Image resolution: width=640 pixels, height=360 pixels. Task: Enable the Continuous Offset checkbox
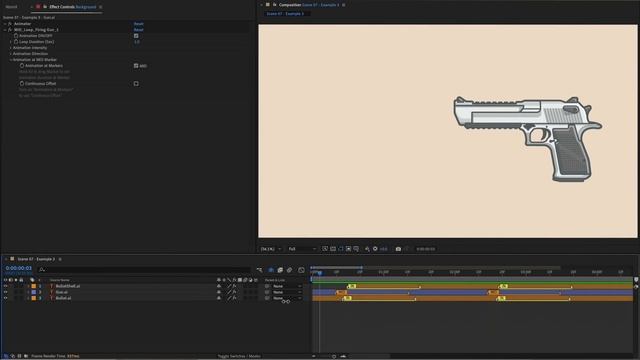[136, 84]
